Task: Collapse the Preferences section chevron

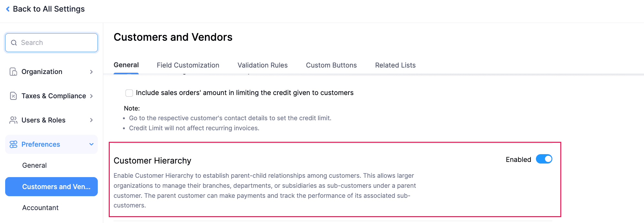Action: pyautogui.click(x=91, y=144)
